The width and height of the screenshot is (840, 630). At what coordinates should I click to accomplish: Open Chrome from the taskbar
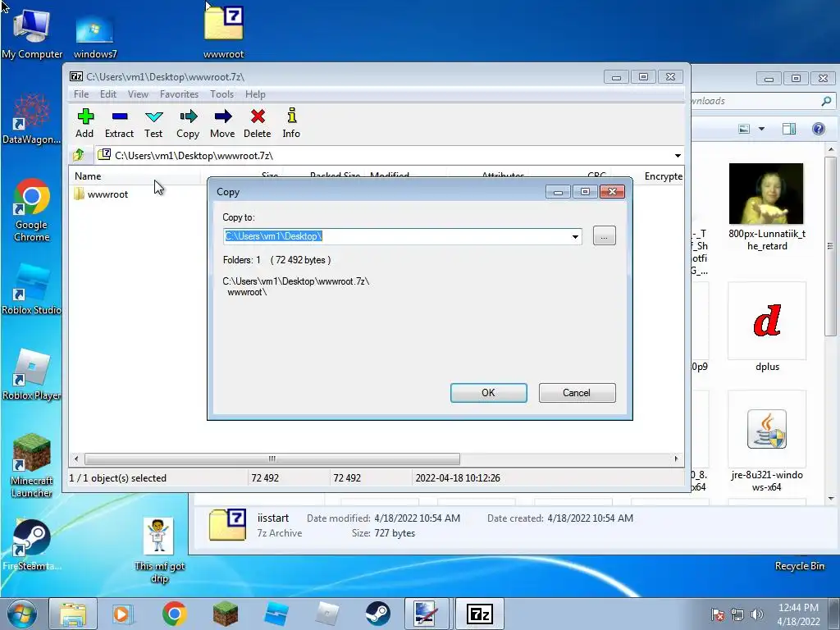(x=175, y=614)
